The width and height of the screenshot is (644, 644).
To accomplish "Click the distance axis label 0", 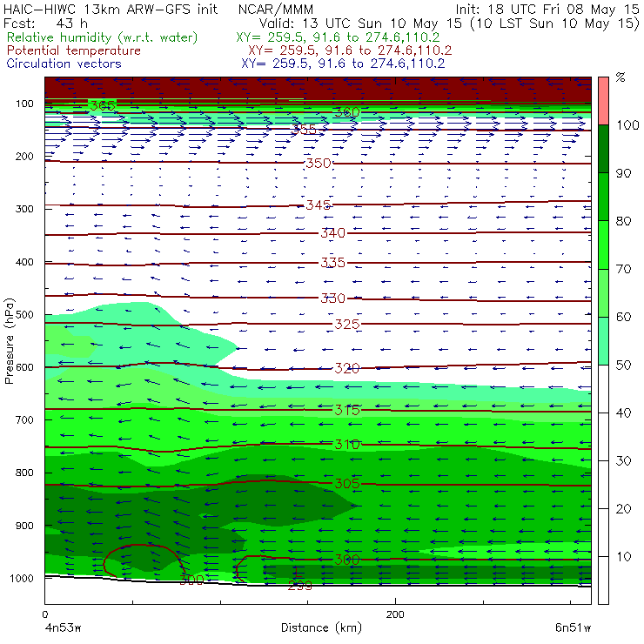I will pyautogui.click(x=44, y=614).
